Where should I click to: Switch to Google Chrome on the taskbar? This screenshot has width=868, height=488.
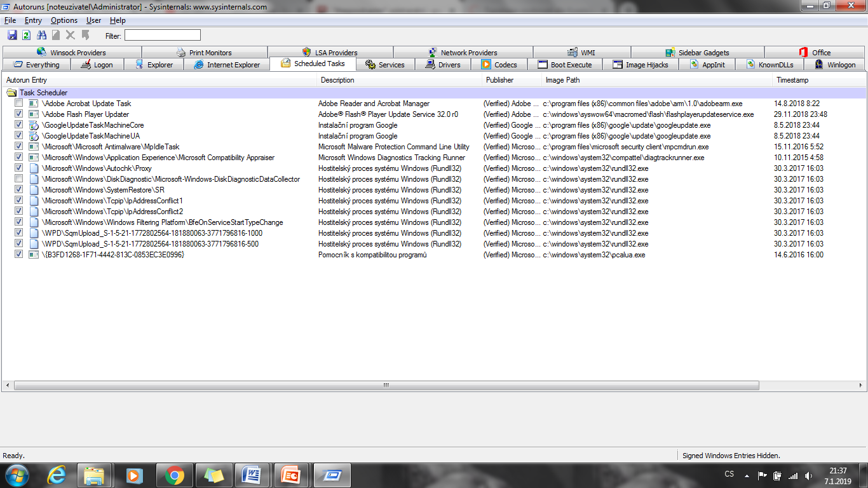click(173, 475)
